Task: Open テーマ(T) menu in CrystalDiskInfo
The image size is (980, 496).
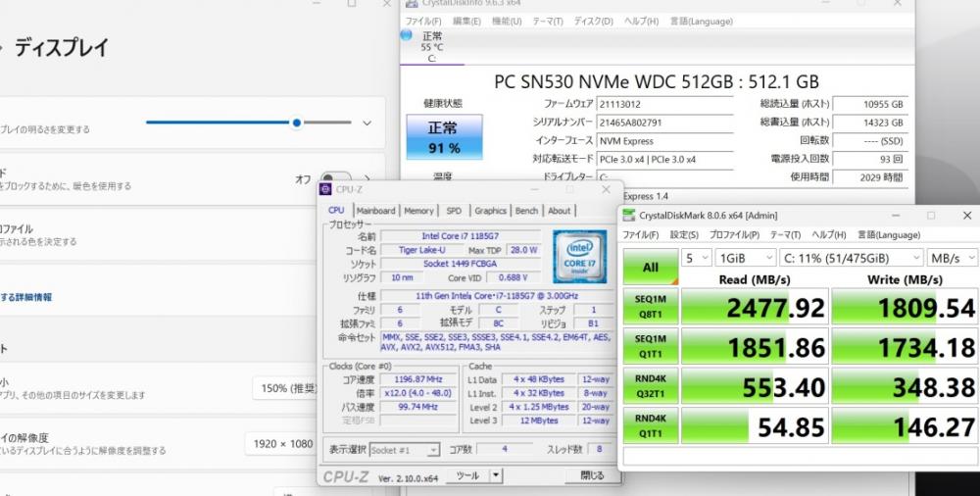Action: point(548,22)
